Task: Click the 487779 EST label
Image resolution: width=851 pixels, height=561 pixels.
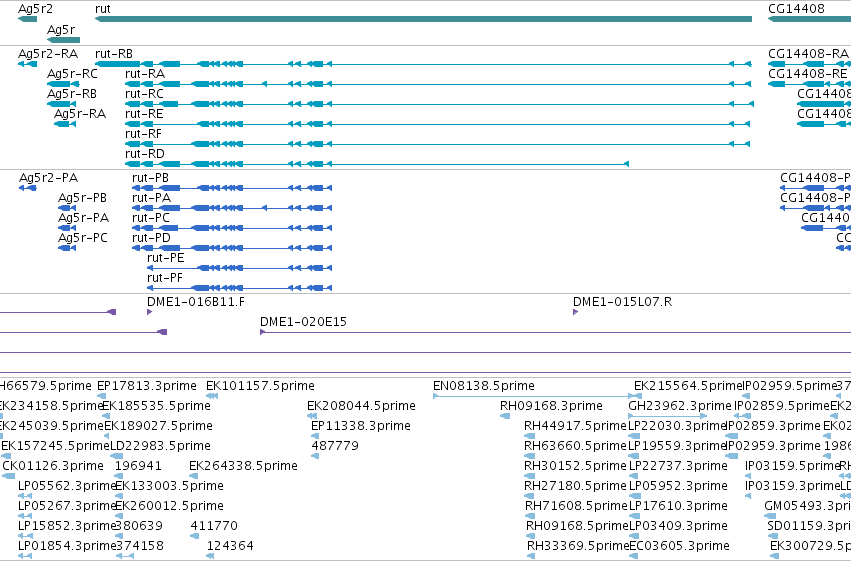Action: coord(335,447)
